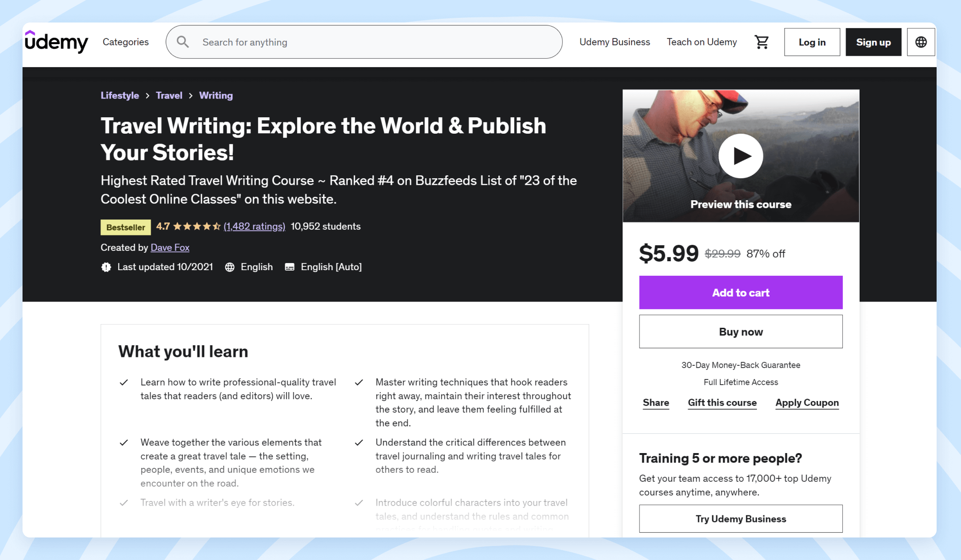This screenshot has height=560, width=961.
Task: Click the Training 5 or more people heading
Action: [x=720, y=458]
